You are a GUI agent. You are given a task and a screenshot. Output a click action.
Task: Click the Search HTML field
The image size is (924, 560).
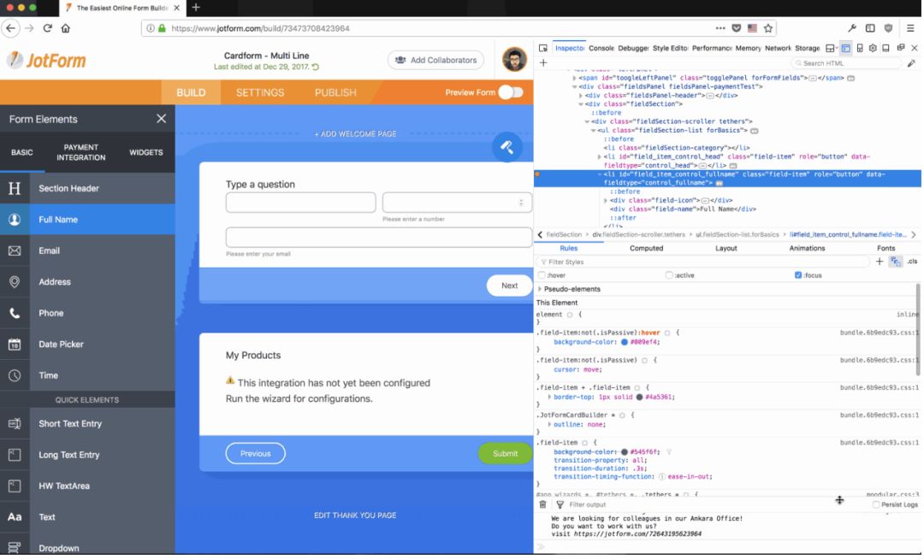click(846, 63)
